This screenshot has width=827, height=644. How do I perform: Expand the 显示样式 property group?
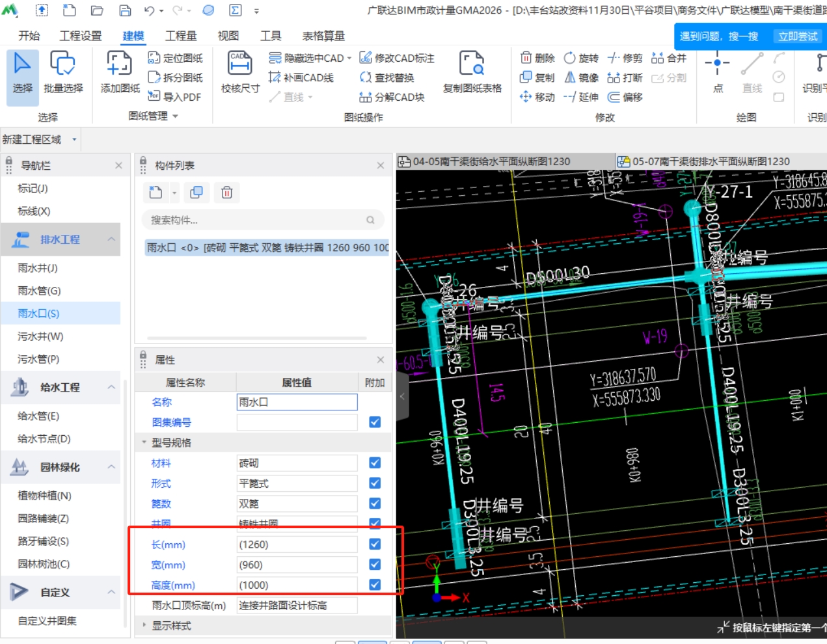(x=144, y=625)
